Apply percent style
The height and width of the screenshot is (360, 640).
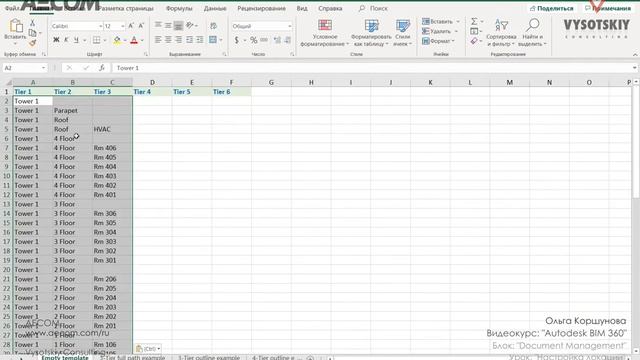pyautogui.click(x=253, y=40)
